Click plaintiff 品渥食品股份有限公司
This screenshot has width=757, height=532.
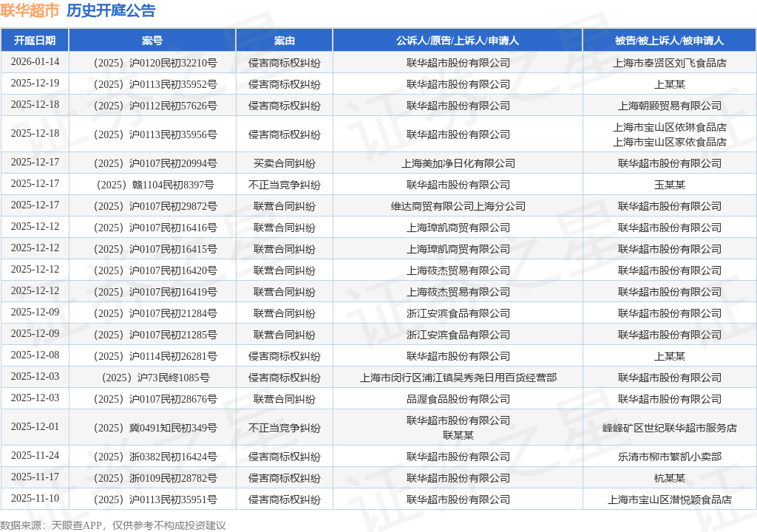coord(458,399)
